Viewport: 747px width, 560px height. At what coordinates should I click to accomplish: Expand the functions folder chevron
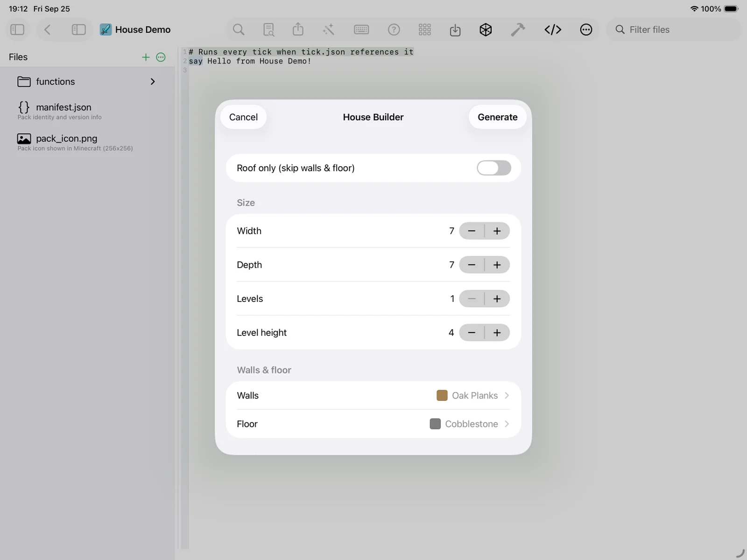coord(153,82)
